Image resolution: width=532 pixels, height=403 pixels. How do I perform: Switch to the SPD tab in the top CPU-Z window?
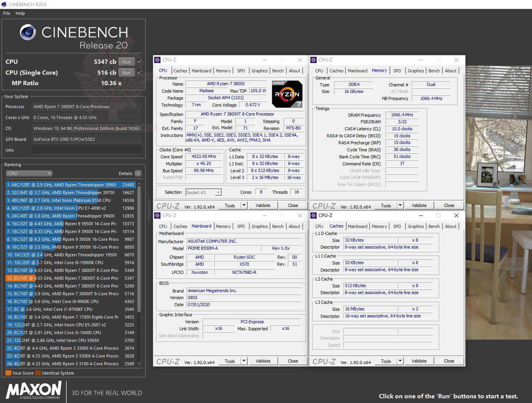(241, 70)
